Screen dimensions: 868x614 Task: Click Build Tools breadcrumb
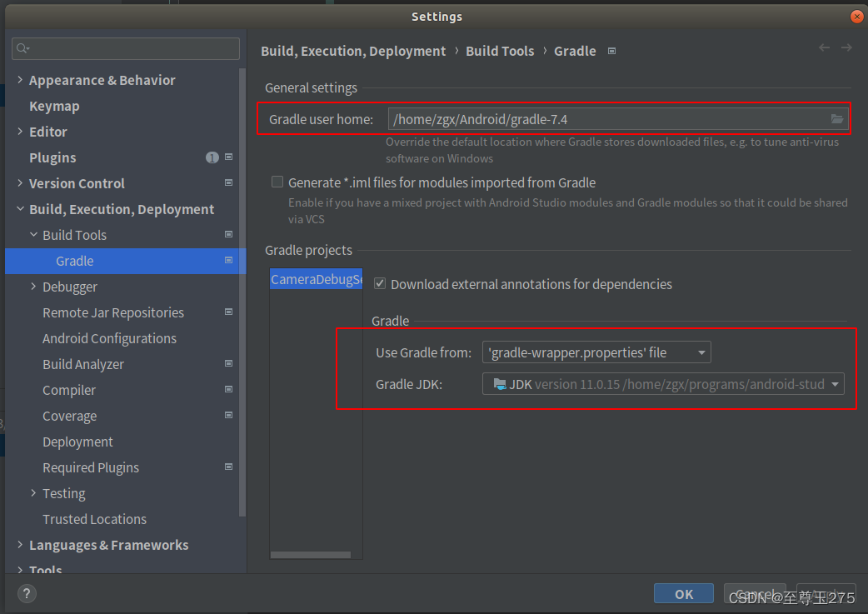[500, 52]
